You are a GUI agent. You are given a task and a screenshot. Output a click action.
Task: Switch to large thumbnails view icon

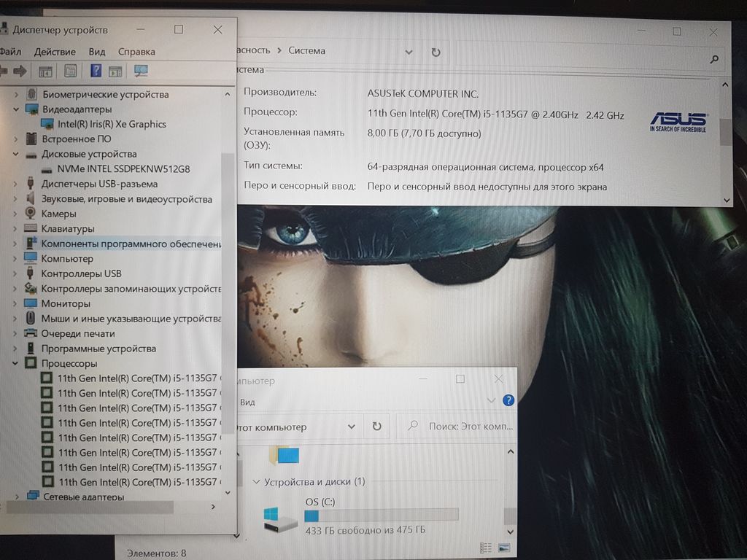503,548
